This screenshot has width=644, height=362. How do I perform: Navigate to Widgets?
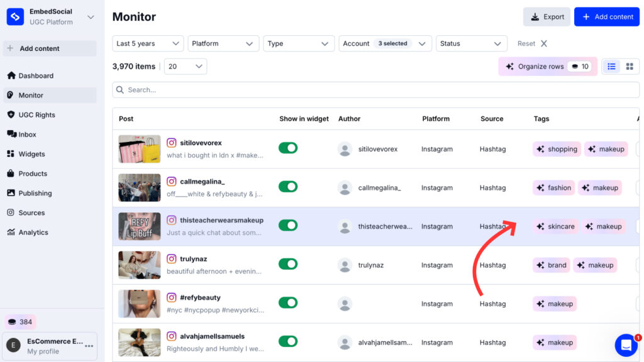(x=50, y=154)
